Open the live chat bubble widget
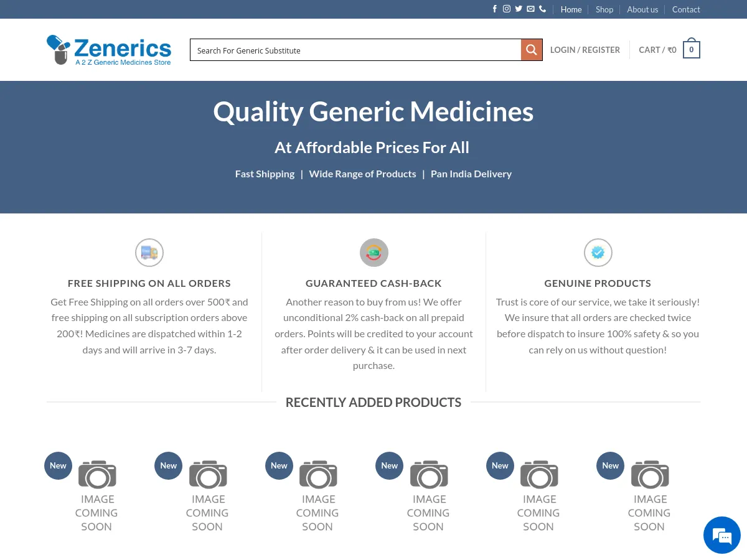 click(722, 535)
